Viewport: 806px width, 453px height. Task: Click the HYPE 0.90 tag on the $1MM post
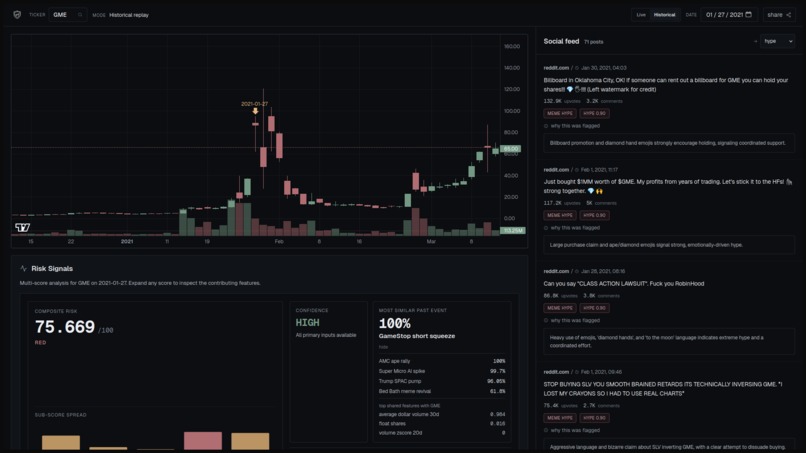pos(595,215)
